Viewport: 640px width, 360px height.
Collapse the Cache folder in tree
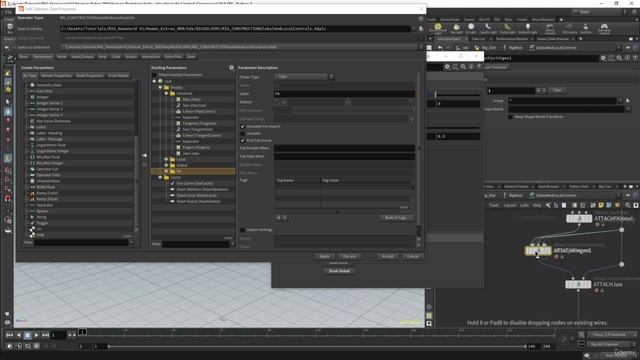(x=160, y=178)
